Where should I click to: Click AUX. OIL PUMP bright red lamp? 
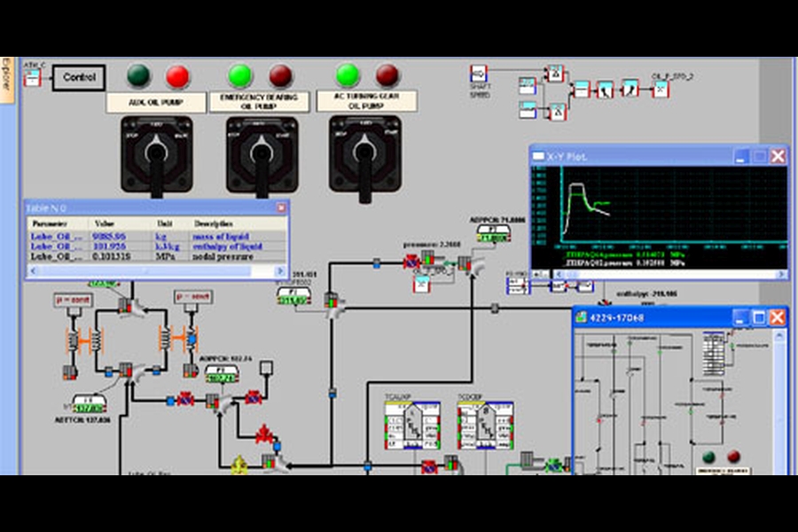point(177,76)
